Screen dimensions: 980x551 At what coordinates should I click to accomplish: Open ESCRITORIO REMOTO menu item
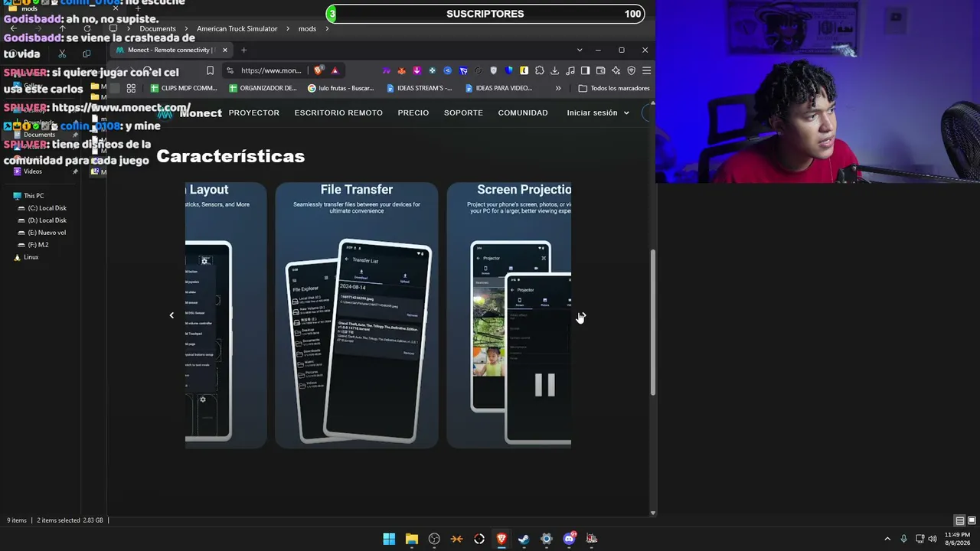point(338,112)
